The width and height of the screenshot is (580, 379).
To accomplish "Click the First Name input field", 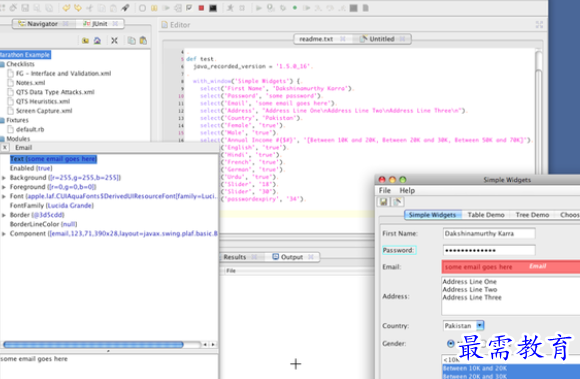I will pyautogui.click(x=489, y=234).
